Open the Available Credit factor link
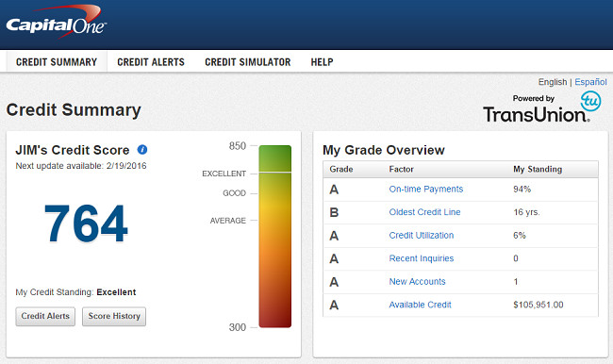Screen dimensions: 613x364 [x=420, y=305]
